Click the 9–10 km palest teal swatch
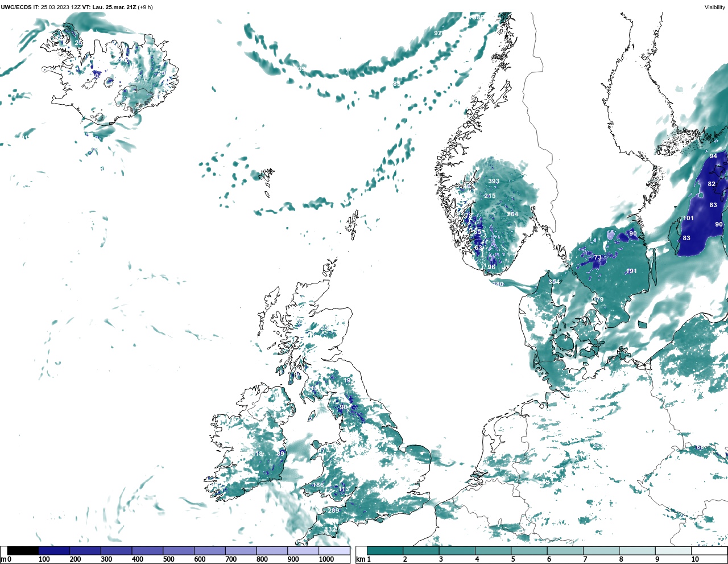This screenshot has height=564, width=728. (x=673, y=551)
